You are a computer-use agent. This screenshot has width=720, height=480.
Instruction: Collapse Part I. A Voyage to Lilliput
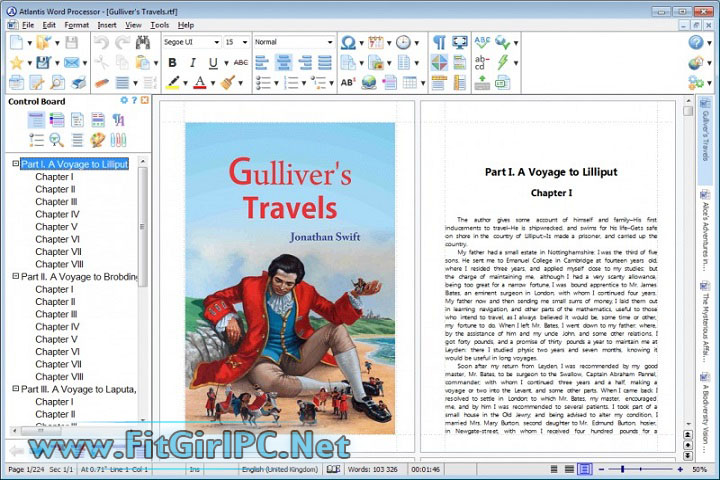15,164
